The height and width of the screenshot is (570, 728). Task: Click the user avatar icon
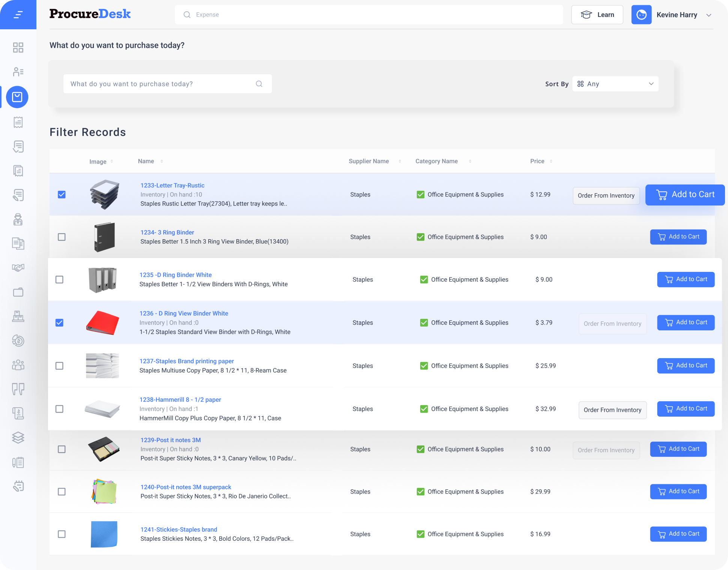[x=641, y=15]
